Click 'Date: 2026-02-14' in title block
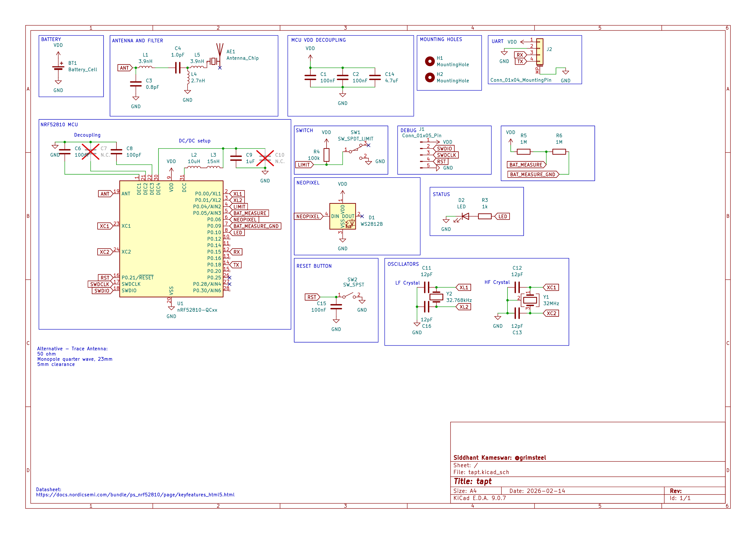The image size is (756, 534). click(x=537, y=491)
